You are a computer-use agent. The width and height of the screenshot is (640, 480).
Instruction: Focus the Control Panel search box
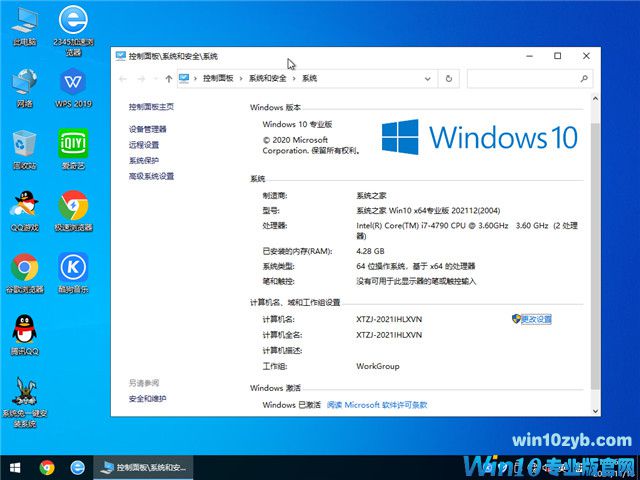pos(530,79)
